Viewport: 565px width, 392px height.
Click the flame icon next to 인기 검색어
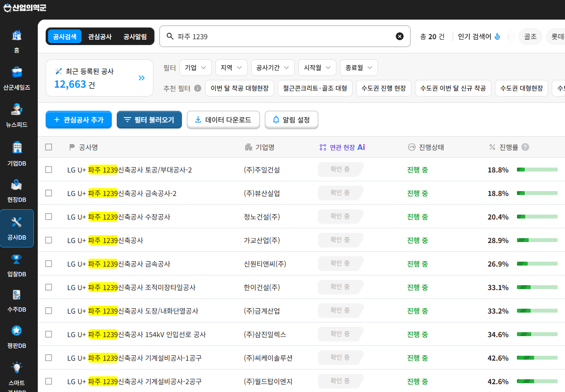click(498, 36)
